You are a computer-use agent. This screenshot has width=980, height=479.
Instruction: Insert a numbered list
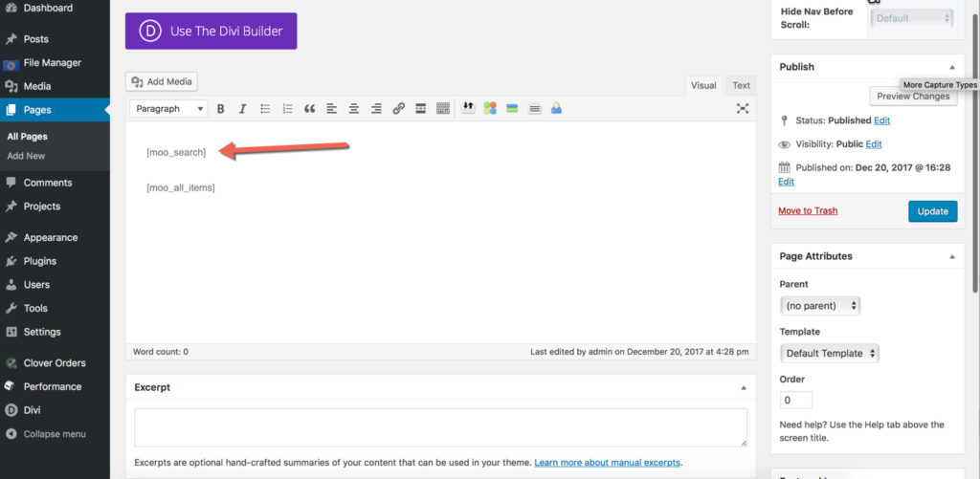(x=287, y=109)
